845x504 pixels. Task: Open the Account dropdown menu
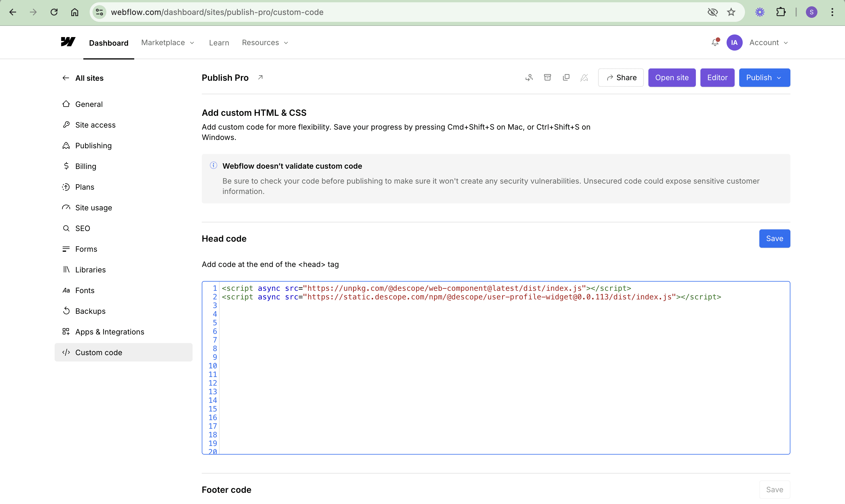[769, 43]
